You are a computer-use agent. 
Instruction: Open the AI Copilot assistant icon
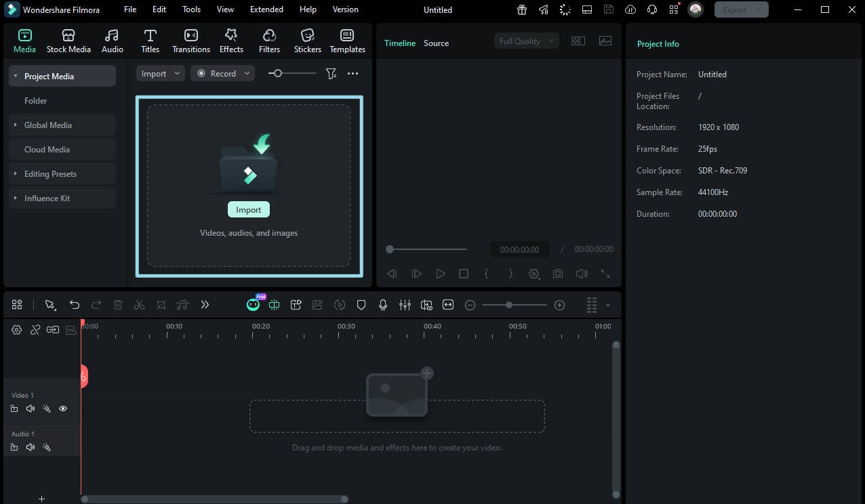tap(253, 305)
